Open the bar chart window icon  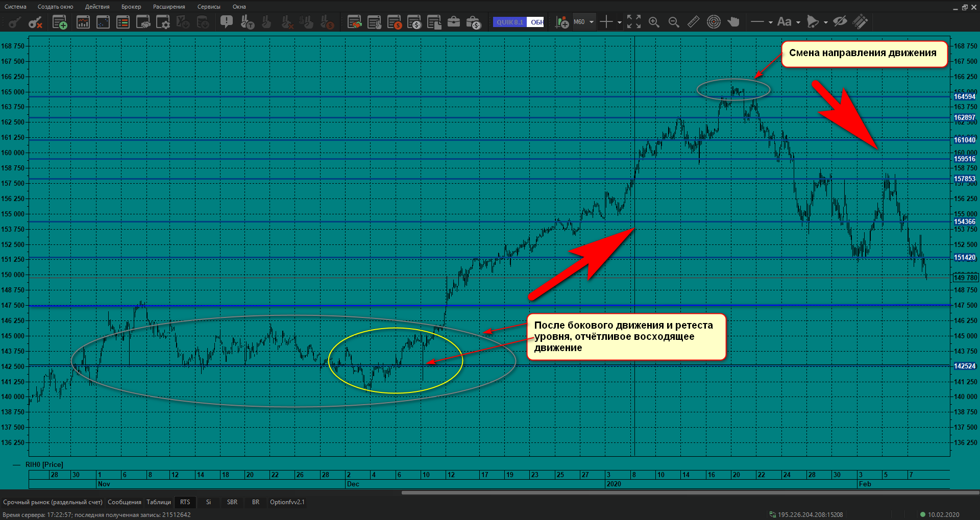[x=83, y=22]
